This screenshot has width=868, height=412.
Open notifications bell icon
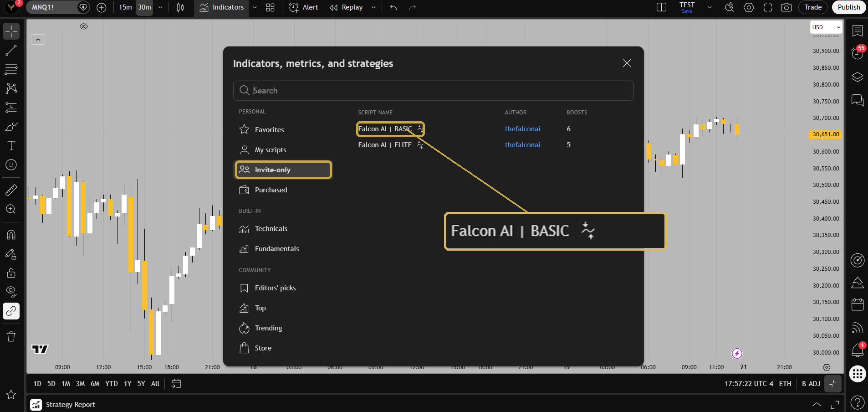pyautogui.click(x=858, y=350)
